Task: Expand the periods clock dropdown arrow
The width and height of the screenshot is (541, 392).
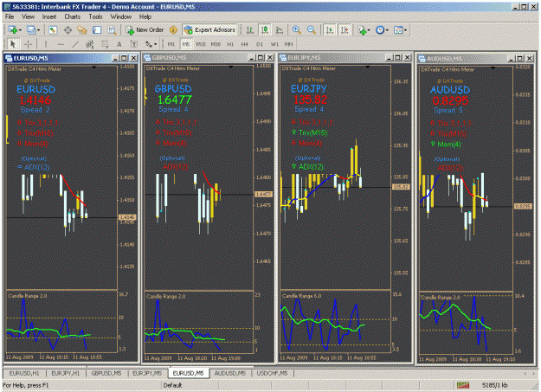Action: (x=387, y=30)
